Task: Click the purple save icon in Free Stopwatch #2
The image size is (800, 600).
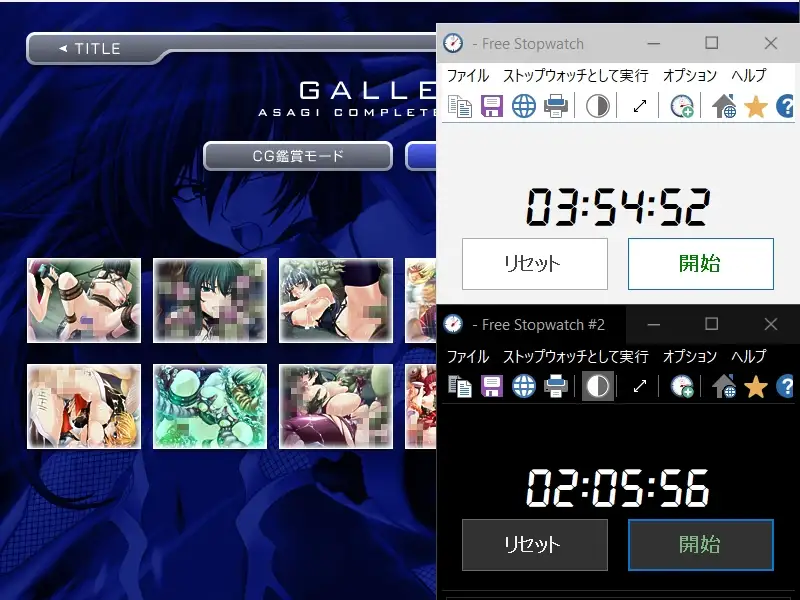Action: pos(492,386)
